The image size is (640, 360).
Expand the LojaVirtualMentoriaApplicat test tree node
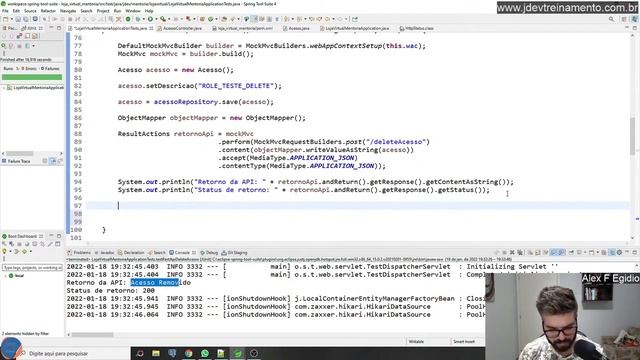tap(4, 88)
